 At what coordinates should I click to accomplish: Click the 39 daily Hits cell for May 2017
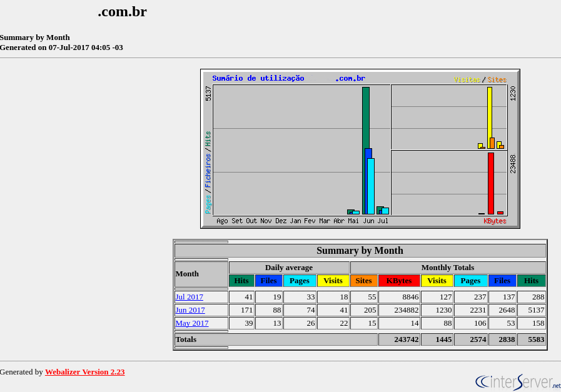tap(241, 323)
